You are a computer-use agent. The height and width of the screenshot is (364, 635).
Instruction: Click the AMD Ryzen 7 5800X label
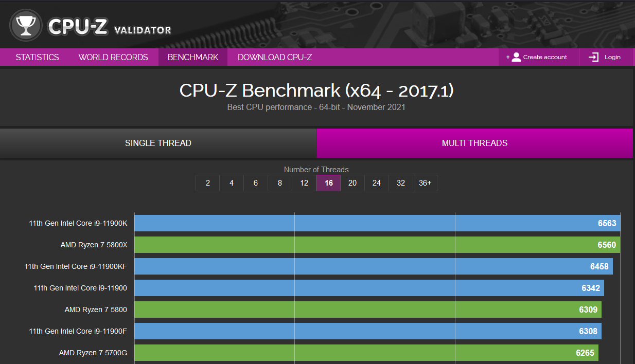(x=94, y=245)
